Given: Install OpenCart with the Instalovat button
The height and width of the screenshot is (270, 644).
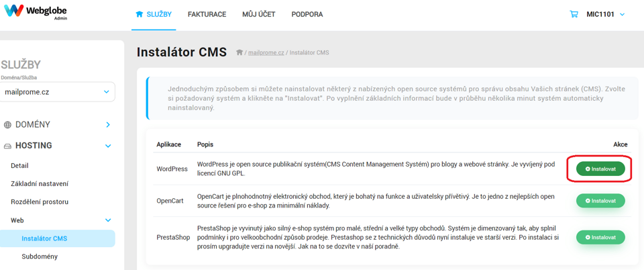Looking at the screenshot, I should coord(600,201).
